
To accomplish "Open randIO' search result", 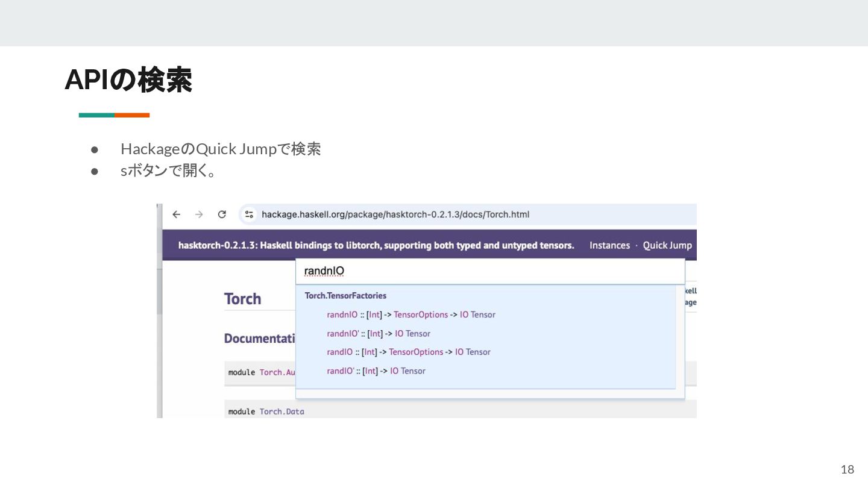I will tap(376, 371).
